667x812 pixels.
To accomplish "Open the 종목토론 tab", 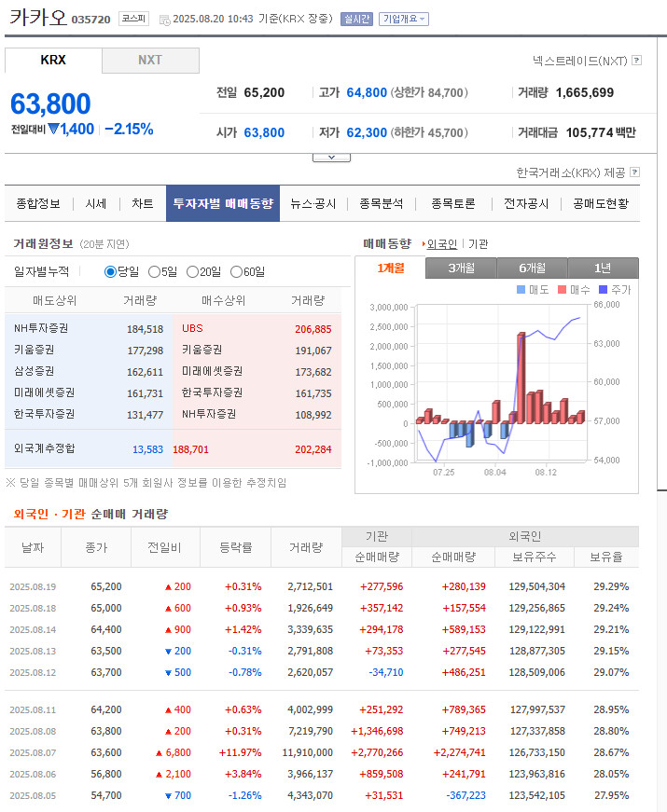I will point(453,203).
